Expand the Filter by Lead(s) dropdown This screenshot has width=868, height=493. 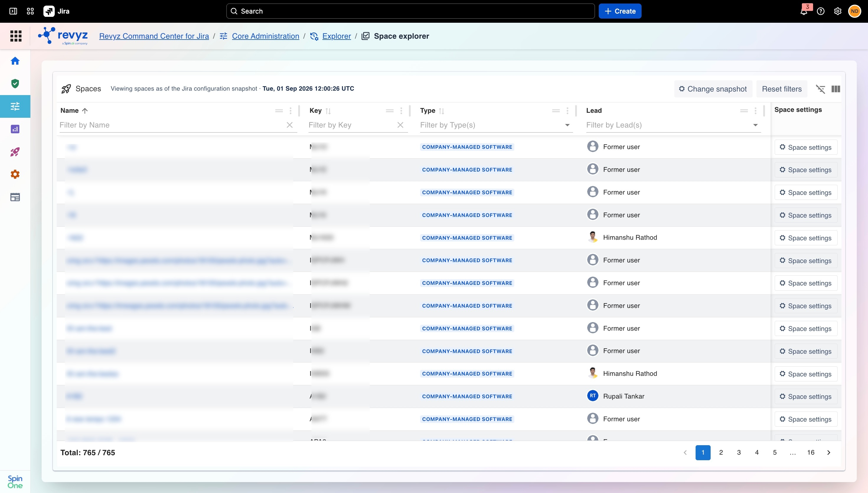click(x=755, y=125)
